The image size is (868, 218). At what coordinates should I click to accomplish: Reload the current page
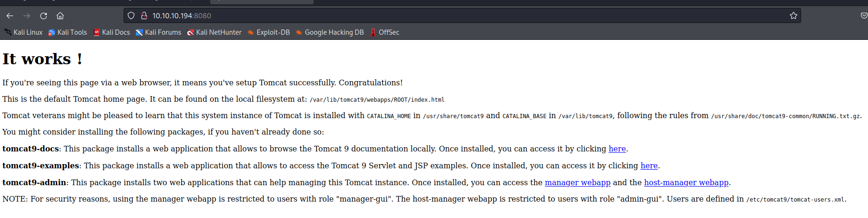[44, 16]
